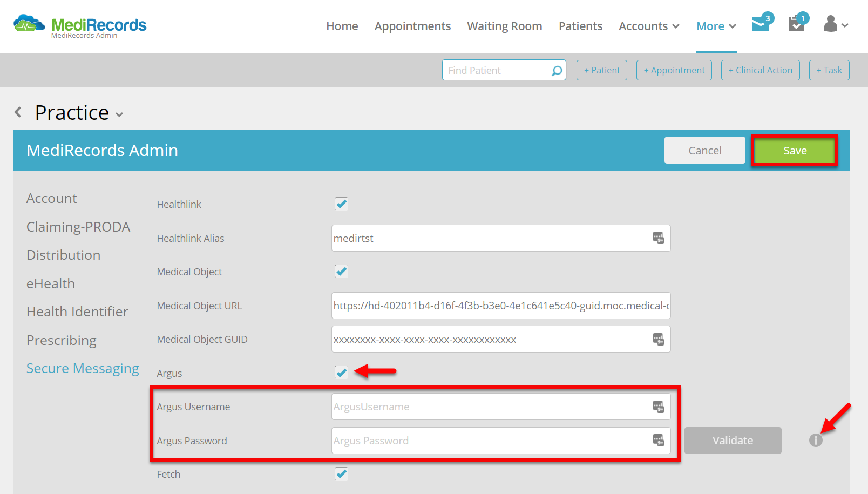
Task: Go to the Home menu
Action: tap(342, 26)
